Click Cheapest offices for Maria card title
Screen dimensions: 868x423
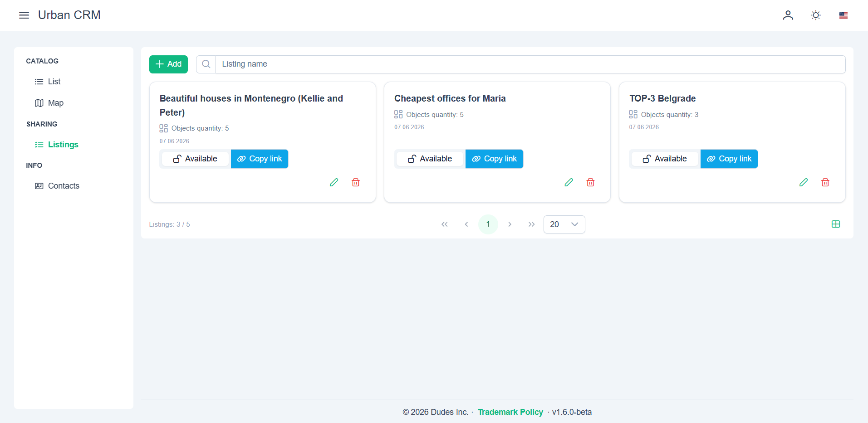pyautogui.click(x=450, y=98)
